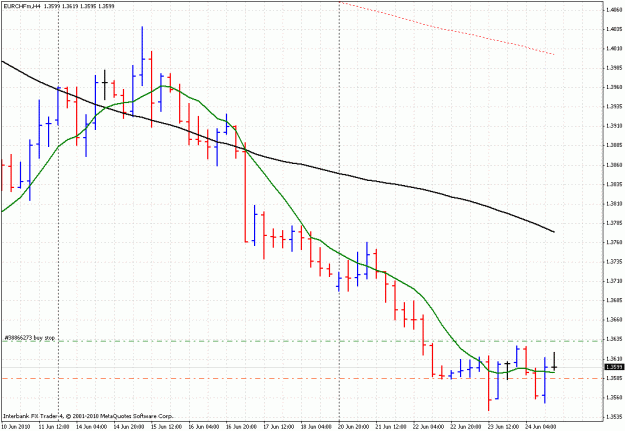Click the 1.3660 price axis label
Screen dimensions: 625x431
[614, 319]
